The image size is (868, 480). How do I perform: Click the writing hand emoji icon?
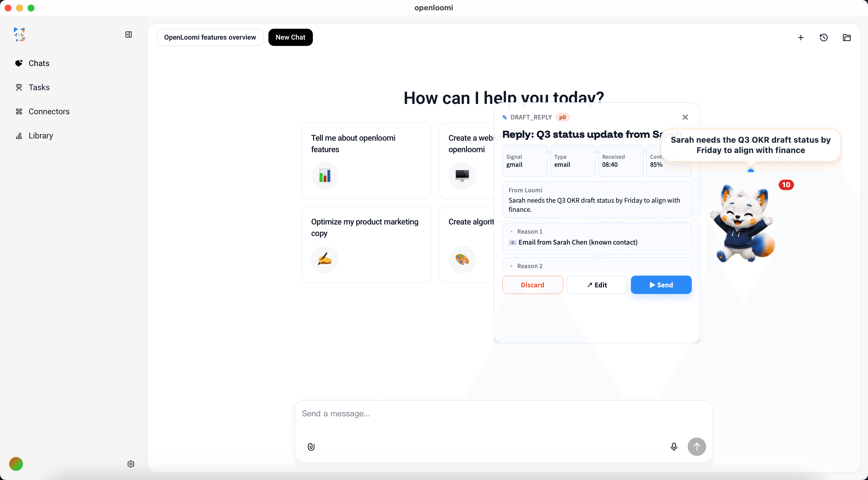point(324,260)
